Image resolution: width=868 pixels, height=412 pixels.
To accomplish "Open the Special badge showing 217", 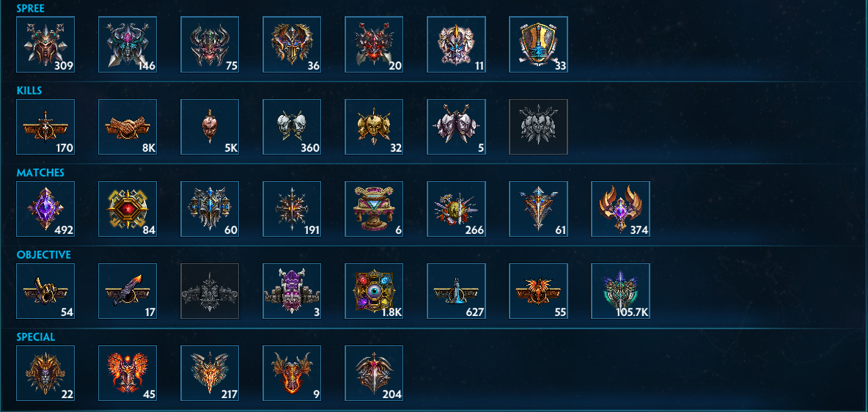I will click(x=210, y=373).
